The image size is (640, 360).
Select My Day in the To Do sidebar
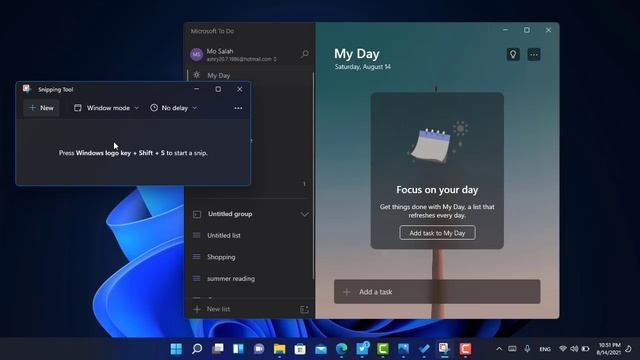click(x=249, y=76)
